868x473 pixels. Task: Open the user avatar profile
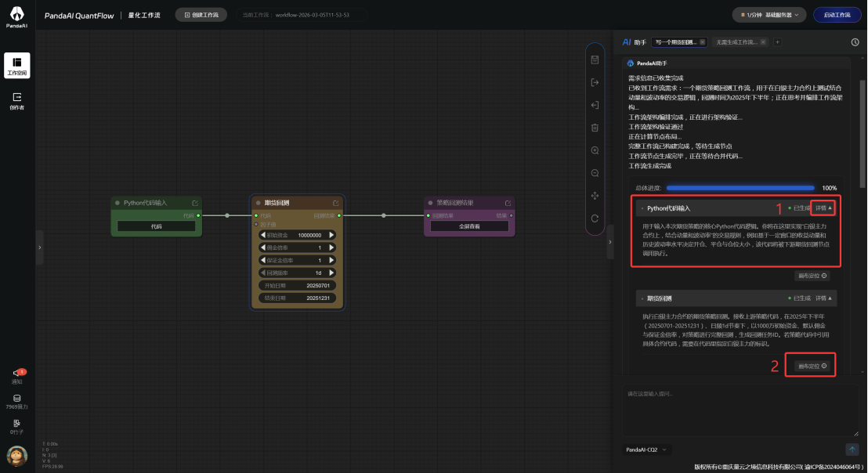coord(17,456)
